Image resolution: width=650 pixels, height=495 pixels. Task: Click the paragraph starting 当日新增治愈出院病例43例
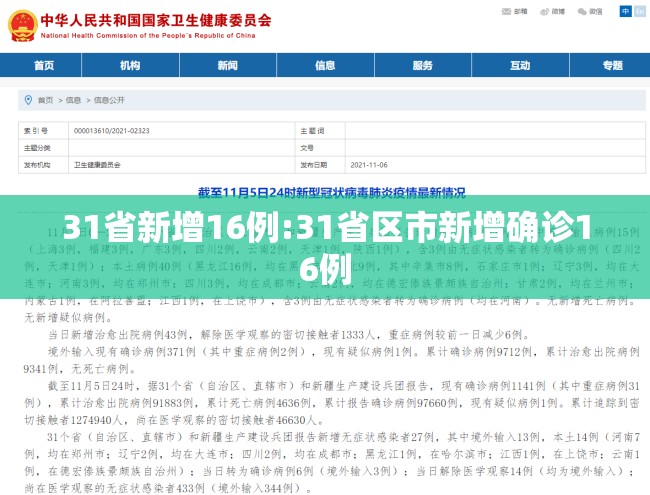pos(288,335)
